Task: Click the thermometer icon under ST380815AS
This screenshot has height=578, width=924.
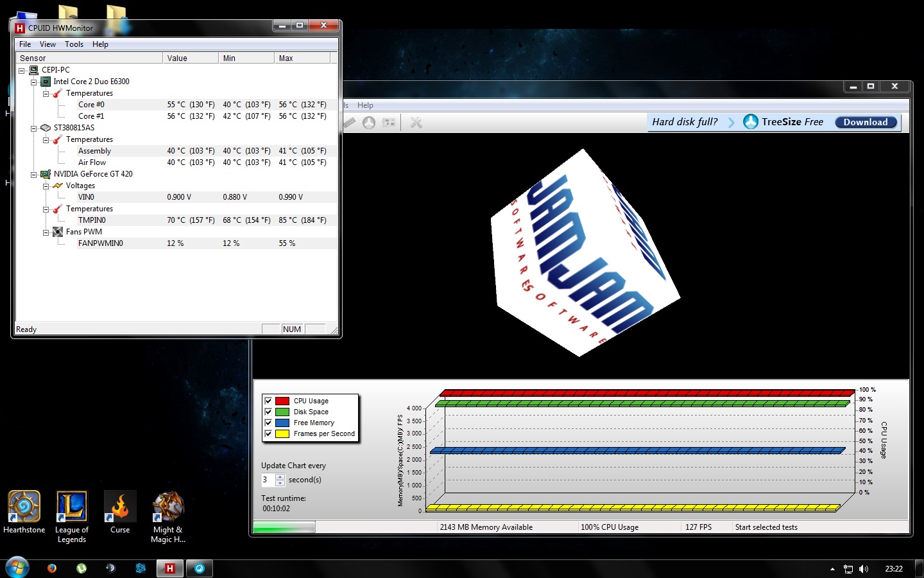Action: click(x=58, y=139)
